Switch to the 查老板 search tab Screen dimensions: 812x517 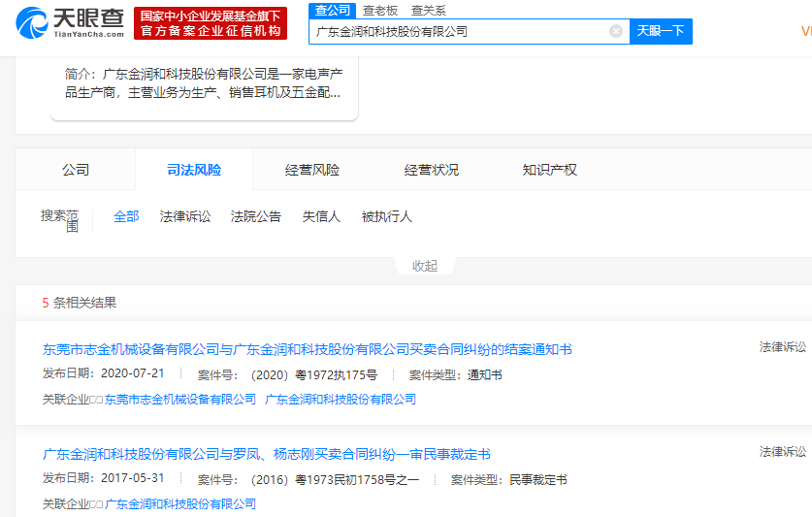click(x=380, y=11)
